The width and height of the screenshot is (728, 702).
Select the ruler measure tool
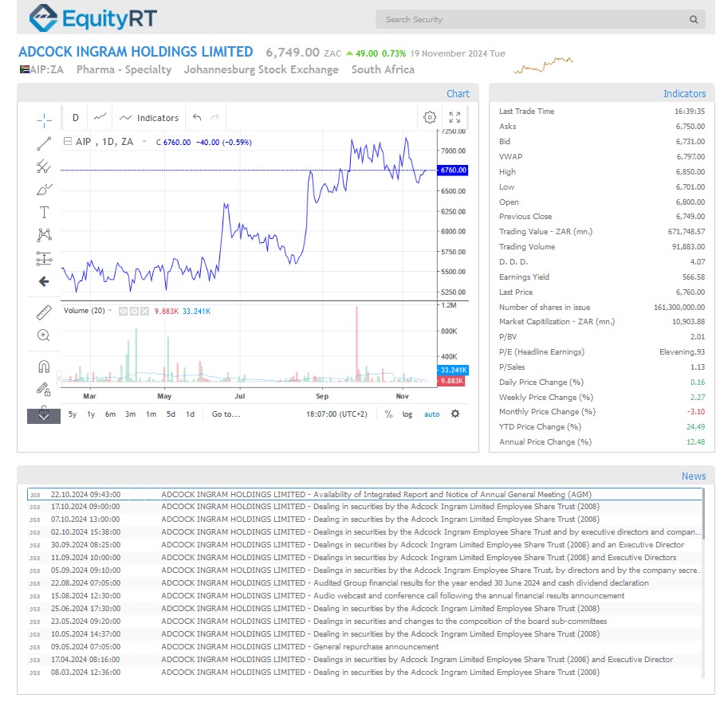pyautogui.click(x=44, y=312)
